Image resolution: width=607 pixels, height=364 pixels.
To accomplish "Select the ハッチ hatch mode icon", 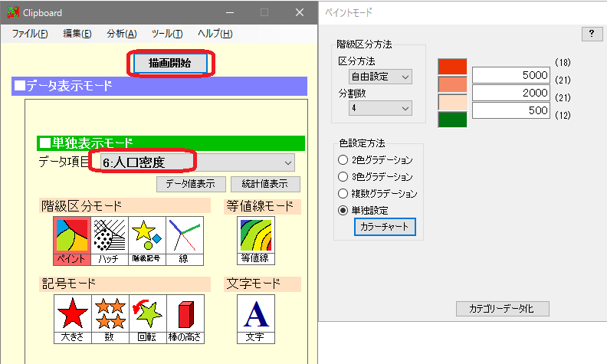I will pos(110,241).
